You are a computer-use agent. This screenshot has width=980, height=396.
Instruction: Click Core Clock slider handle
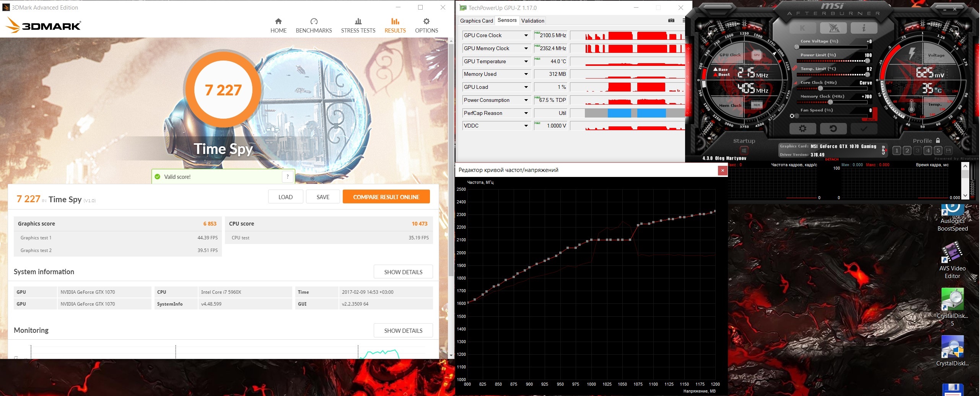tap(820, 88)
